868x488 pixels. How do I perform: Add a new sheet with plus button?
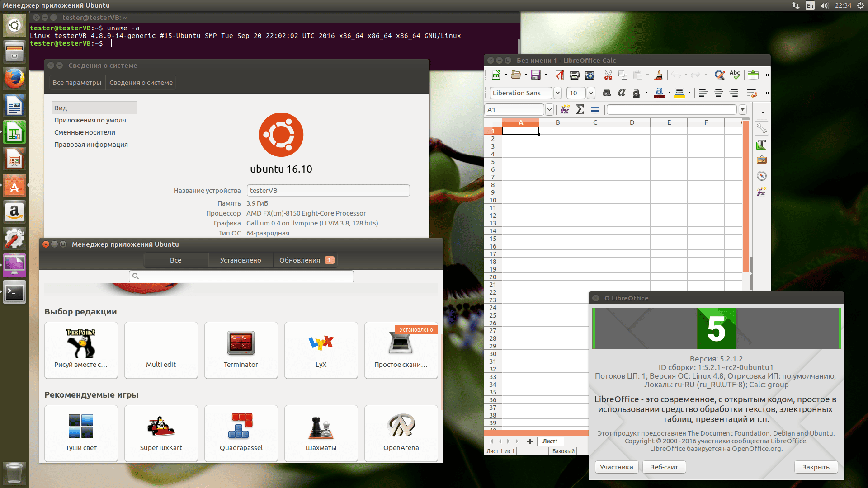point(530,441)
